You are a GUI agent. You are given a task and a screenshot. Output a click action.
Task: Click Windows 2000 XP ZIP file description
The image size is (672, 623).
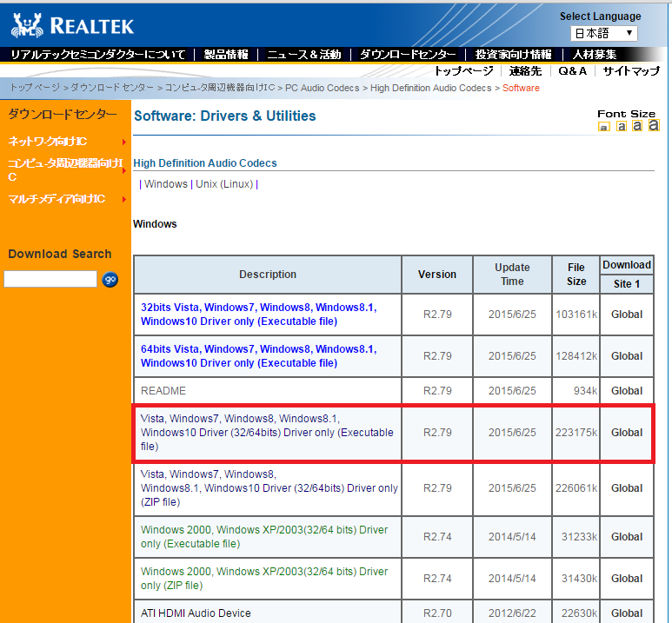[x=264, y=579]
